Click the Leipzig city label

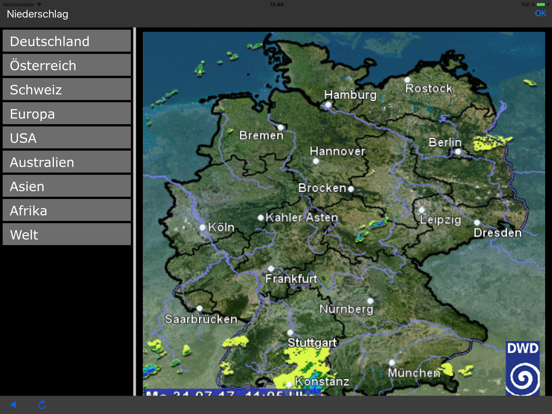click(x=440, y=220)
